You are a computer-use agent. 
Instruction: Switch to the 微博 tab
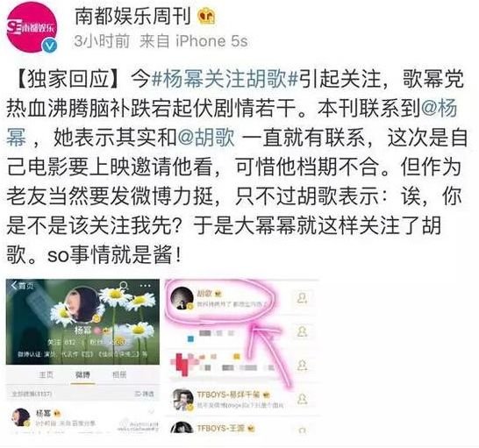(x=82, y=374)
